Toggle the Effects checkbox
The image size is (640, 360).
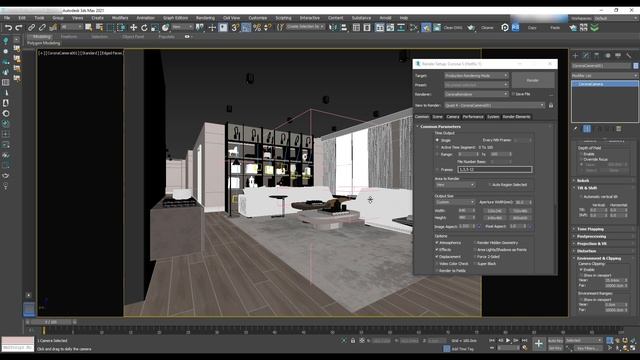[x=437, y=249]
